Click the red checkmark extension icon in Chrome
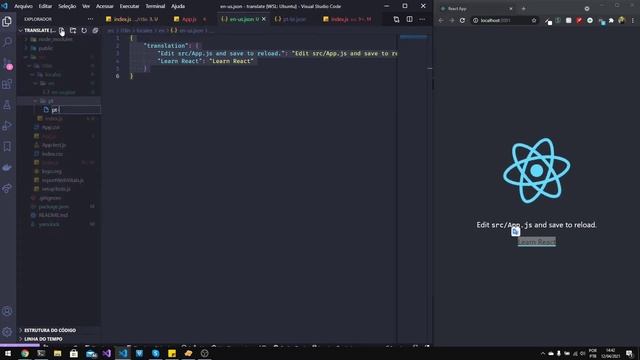The width and height of the screenshot is (640, 360). coord(579,20)
